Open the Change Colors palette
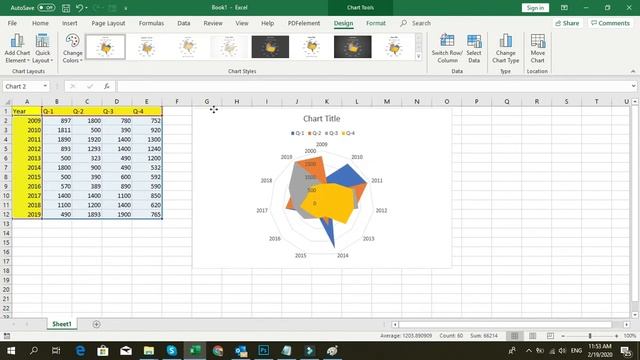The width and height of the screenshot is (640, 360). point(73,48)
